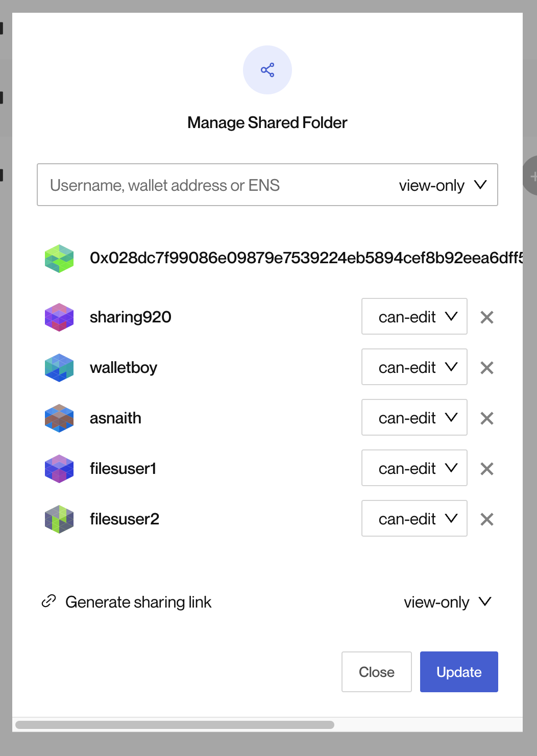Click the share icon above the dialog title
This screenshot has height=756, width=537.
tap(267, 70)
